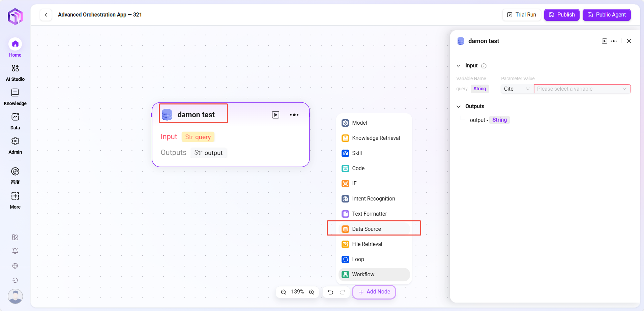Go to Admin settings in sidebar
The width and height of the screenshot is (644, 311).
point(15,146)
